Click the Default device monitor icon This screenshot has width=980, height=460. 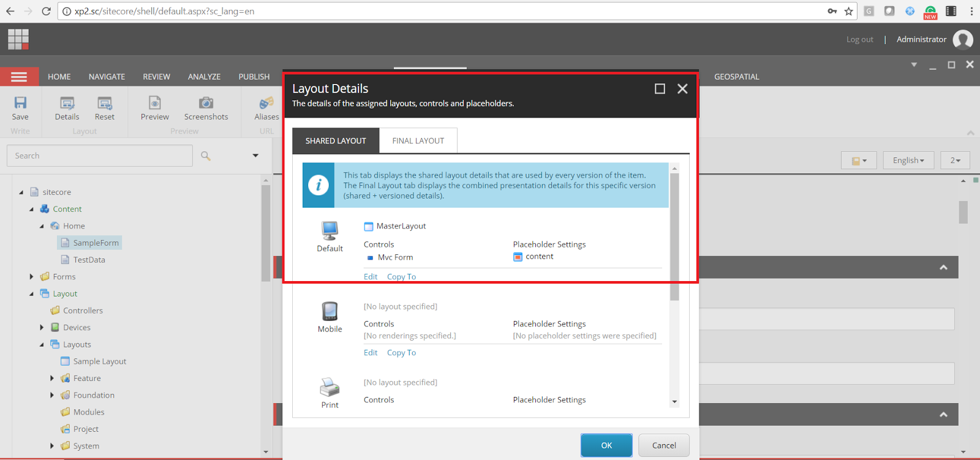[330, 231]
